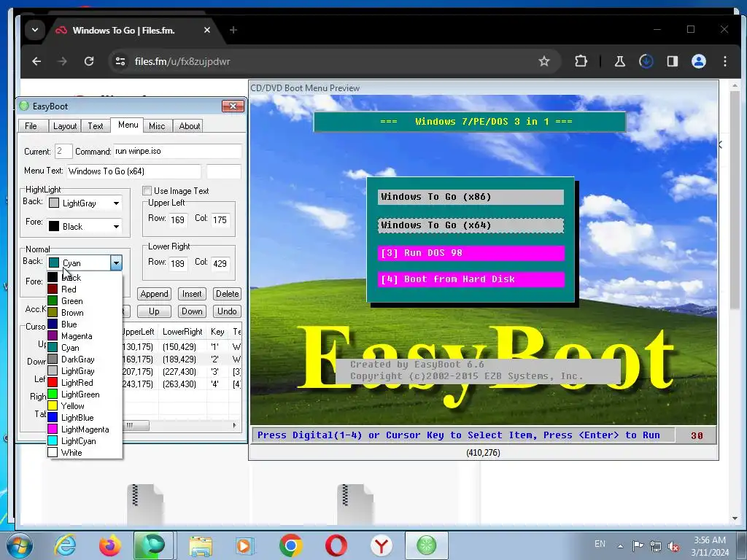Move menu item Down
Viewport: 747px width, 560px height.
coord(192,311)
